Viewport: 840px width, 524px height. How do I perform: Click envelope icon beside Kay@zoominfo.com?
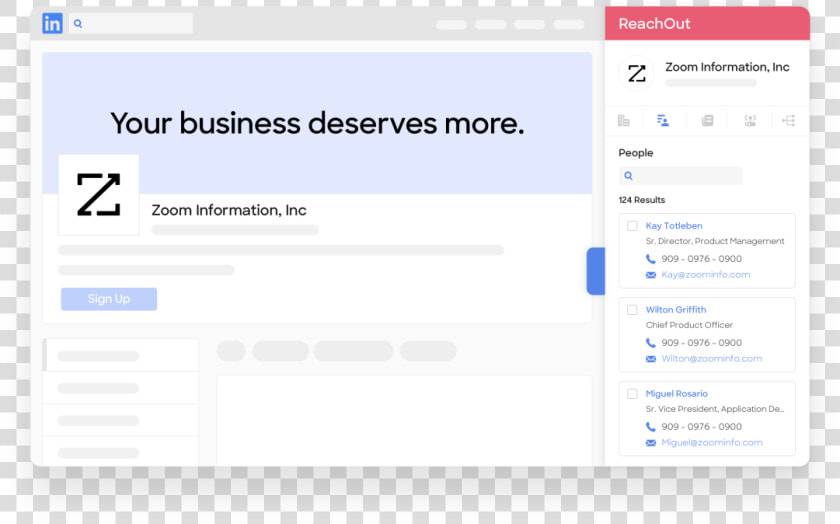[651, 275]
